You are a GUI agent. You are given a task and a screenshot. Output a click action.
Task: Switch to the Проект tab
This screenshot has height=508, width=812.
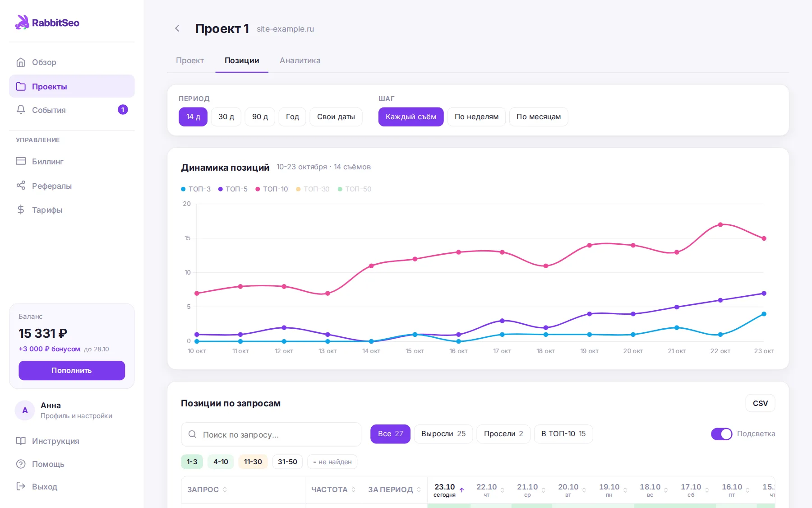pyautogui.click(x=190, y=61)
